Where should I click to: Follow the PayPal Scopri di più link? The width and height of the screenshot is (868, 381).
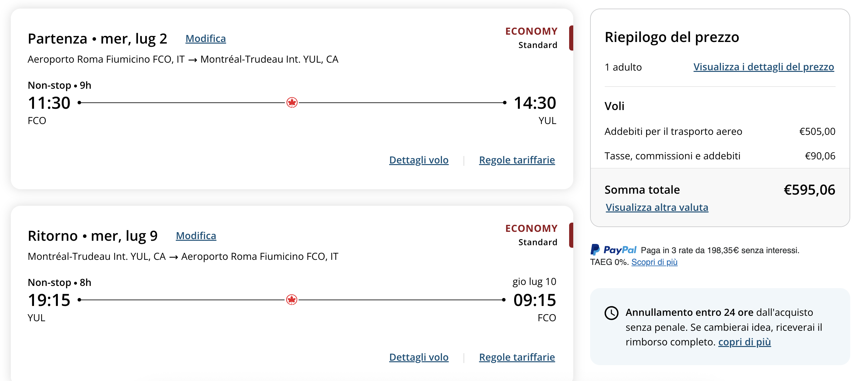tap(654, 262)
